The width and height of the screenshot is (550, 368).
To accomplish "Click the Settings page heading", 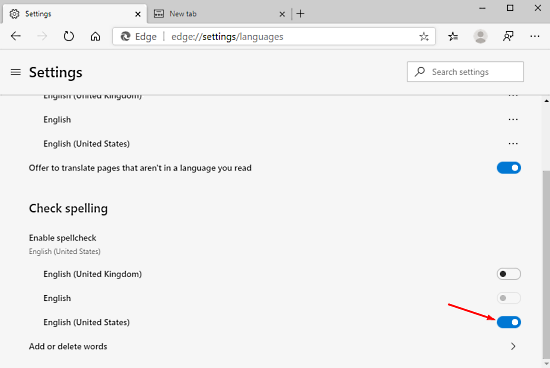I will click(56, 72).
